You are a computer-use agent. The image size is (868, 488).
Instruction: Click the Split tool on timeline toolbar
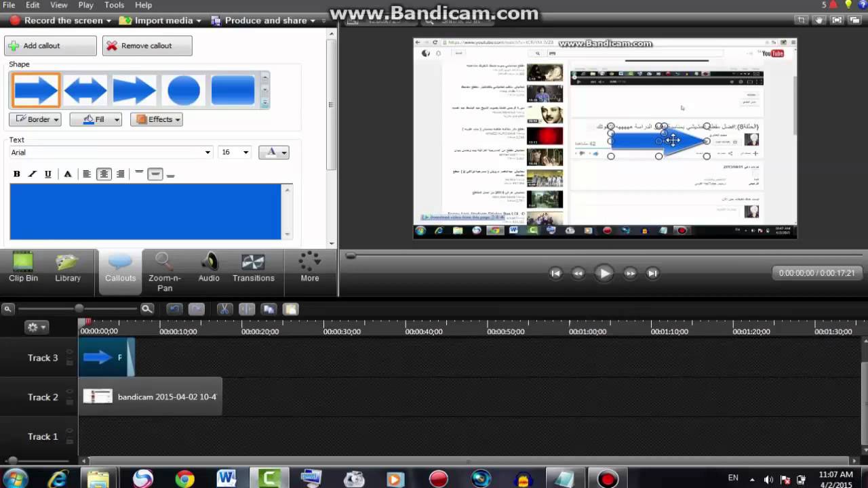coord(247,309)
